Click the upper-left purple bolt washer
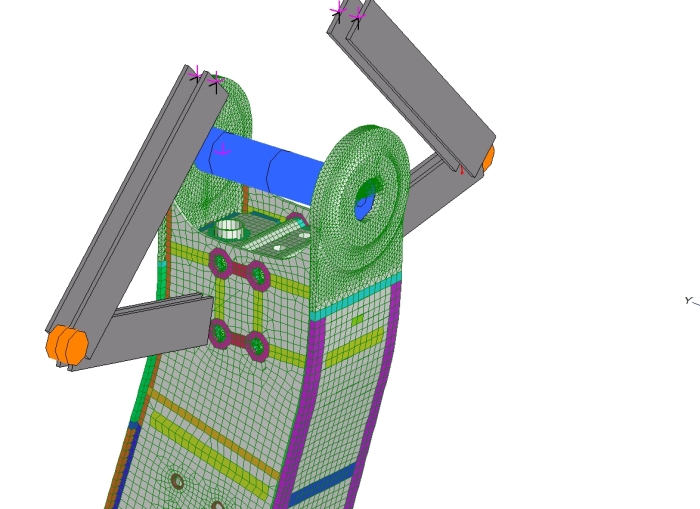 220,264
